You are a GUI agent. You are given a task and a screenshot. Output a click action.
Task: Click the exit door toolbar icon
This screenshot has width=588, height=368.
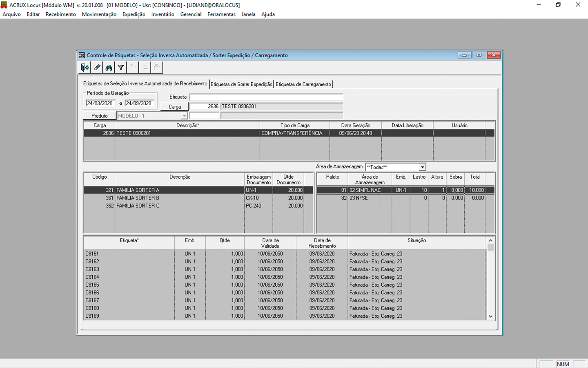point(85,67)
